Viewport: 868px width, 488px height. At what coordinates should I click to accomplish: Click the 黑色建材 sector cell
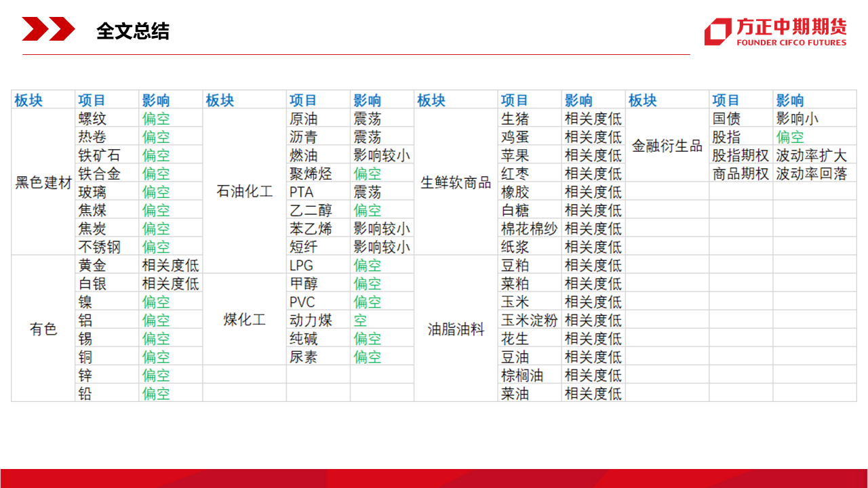click(x=43, y=183)
